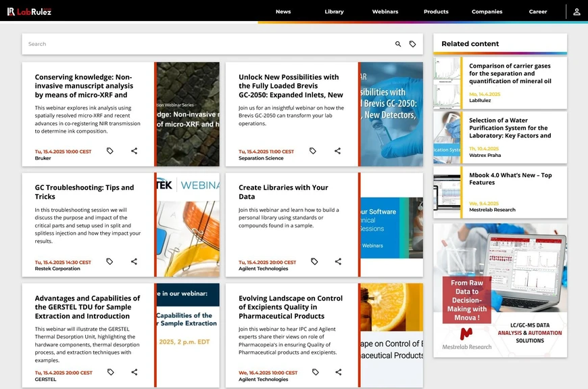588x389 pixels.
Task: Open 'Conserving knowledge: Non-invasive manuscript analysis' title
Action: [84, 86]
